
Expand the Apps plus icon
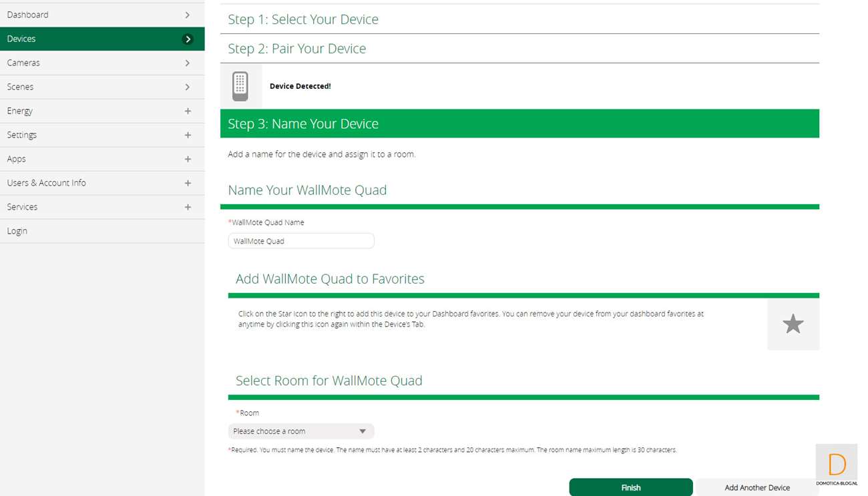[188, 160]
